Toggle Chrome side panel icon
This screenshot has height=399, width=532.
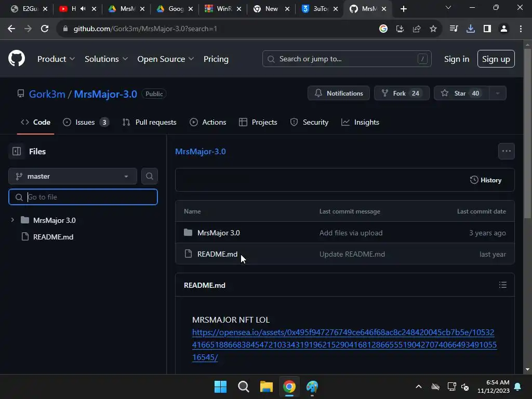point(487,29)
